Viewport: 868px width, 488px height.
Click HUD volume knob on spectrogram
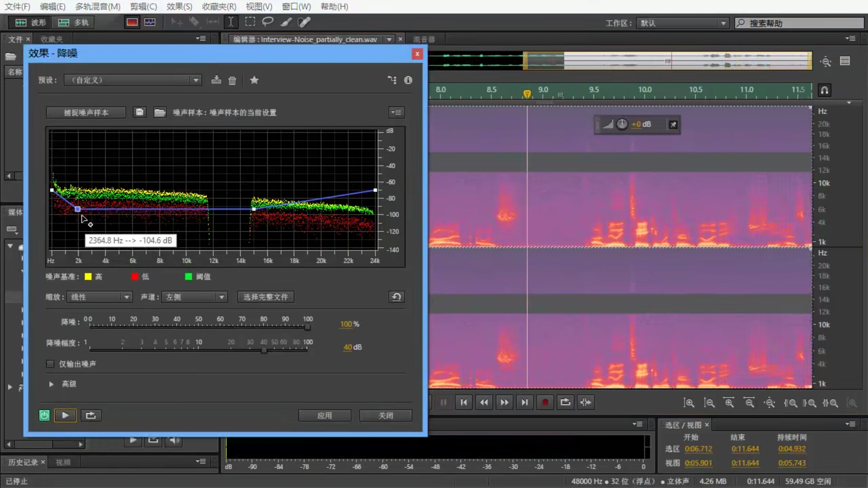(x=622, y=124)
